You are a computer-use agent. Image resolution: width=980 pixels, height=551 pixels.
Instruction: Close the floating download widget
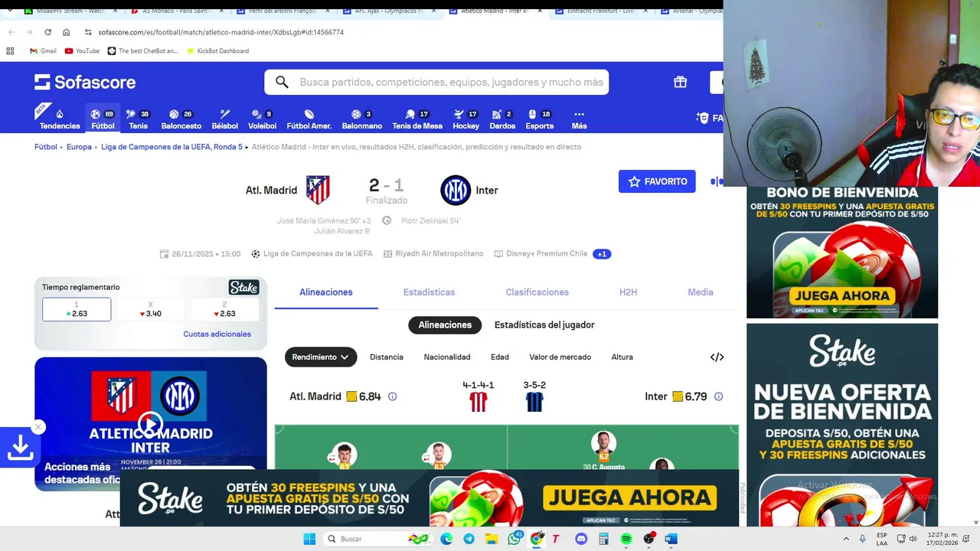coord(38,427)
